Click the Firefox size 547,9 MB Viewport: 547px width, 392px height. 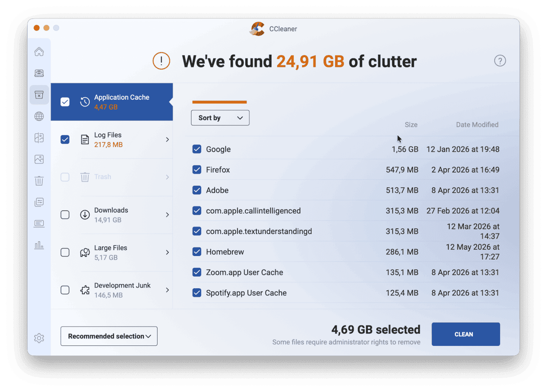click(x=402, y=169)
